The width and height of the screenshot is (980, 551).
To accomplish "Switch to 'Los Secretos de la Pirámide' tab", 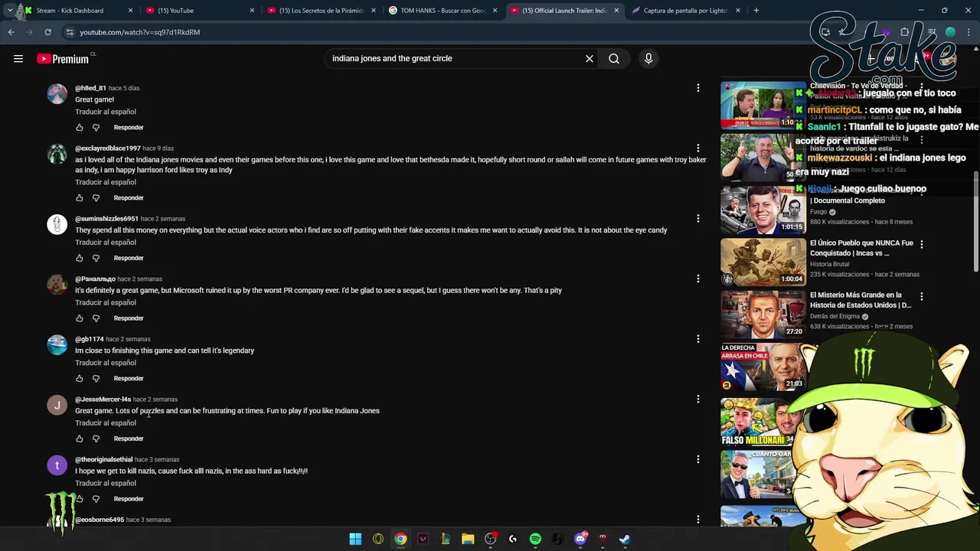I will pyautogui.click(x=322, y=11).
